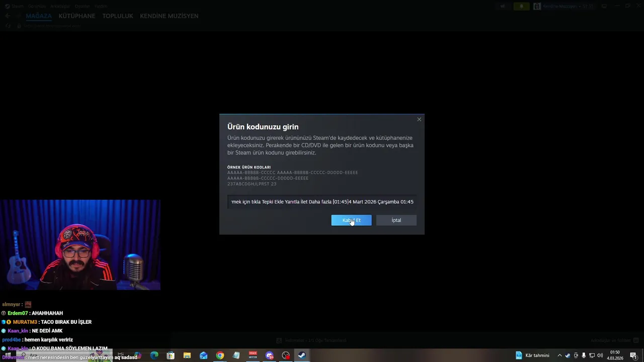Open the Arkadaşlar menu

[60, 6]
